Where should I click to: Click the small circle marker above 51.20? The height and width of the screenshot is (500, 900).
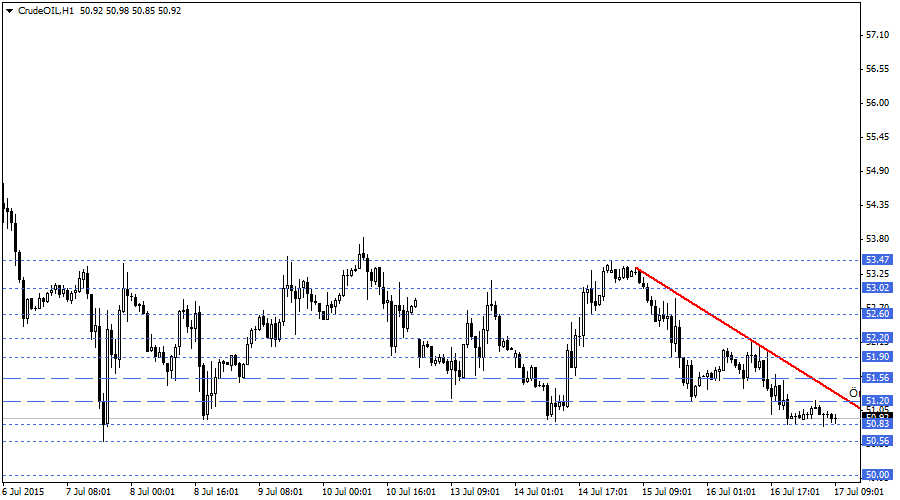[x=853, y=392]
